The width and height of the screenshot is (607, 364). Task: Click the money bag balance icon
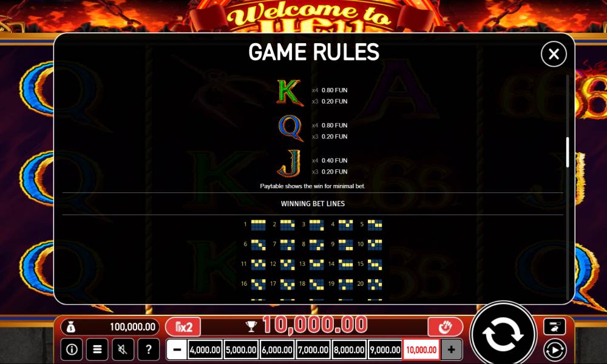[x=70, y=327]
